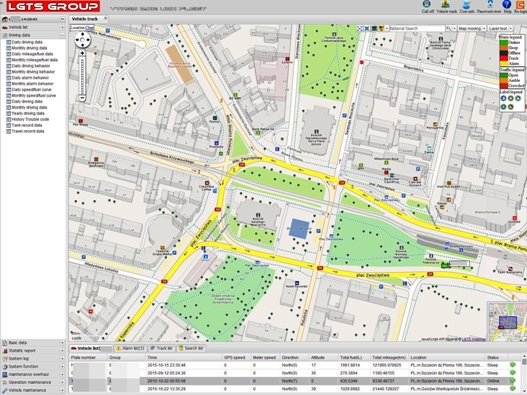Open Travel record data report
527x395 pixels.
click(x=28, y=131)
